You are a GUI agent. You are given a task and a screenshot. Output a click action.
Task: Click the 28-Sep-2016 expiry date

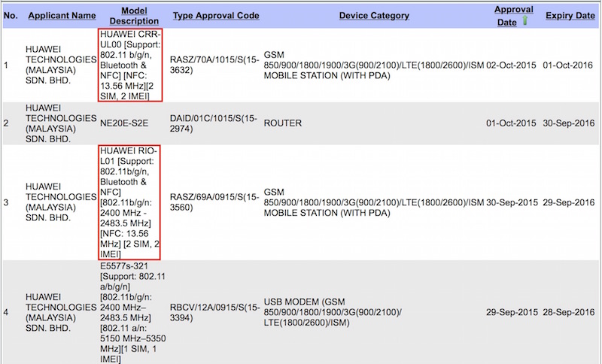(x=569, y=313)
